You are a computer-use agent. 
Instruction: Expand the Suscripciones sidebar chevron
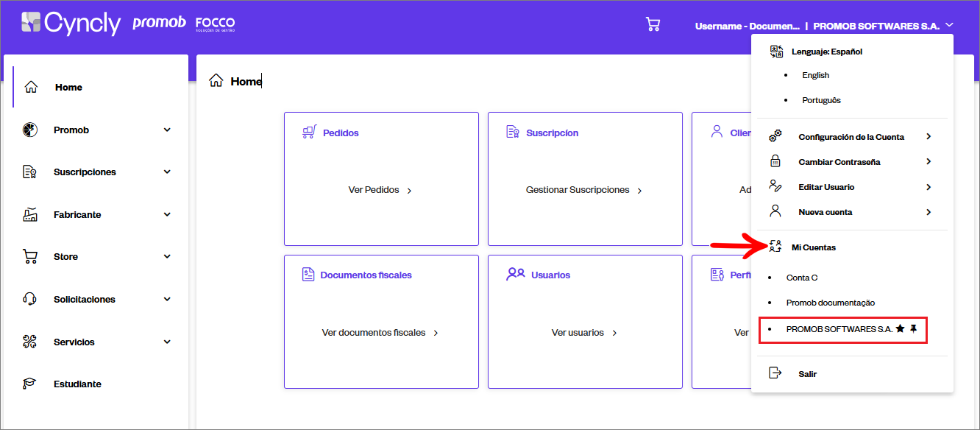(167, 172)
